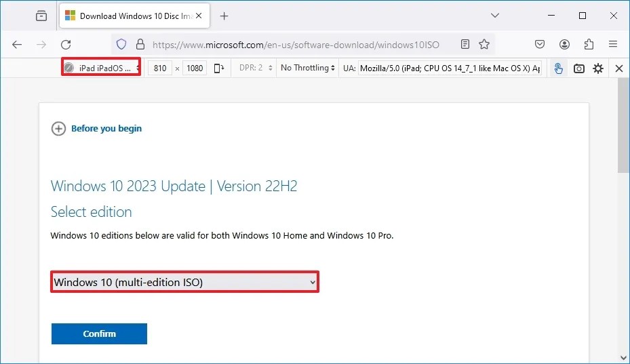Go back to previous page

[x=17, y=45]
